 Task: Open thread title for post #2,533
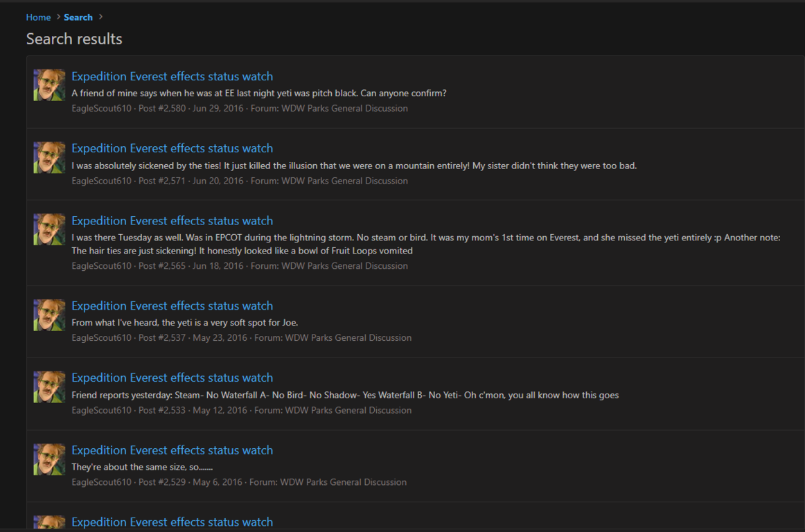(x=172, y=378)
